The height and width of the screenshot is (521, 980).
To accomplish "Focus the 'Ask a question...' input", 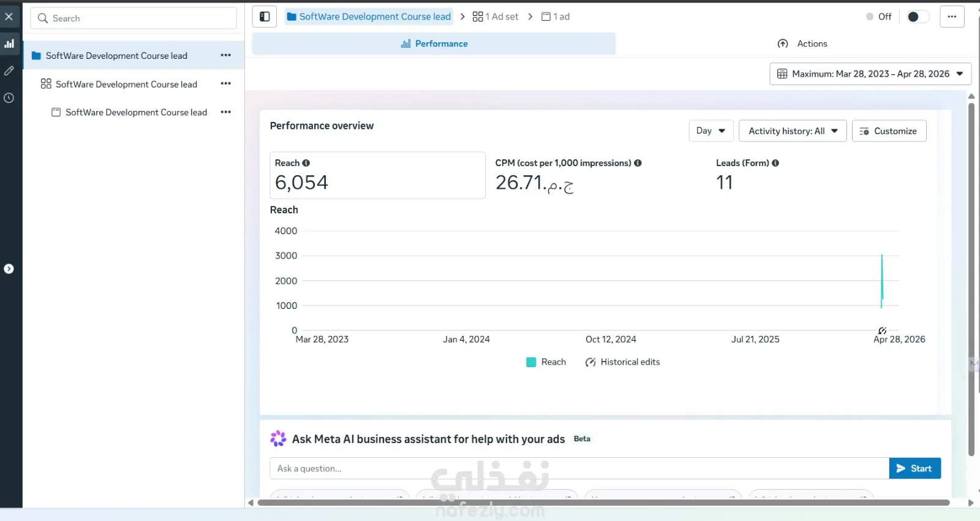I will pyautogui.click(x=579, y=468).
